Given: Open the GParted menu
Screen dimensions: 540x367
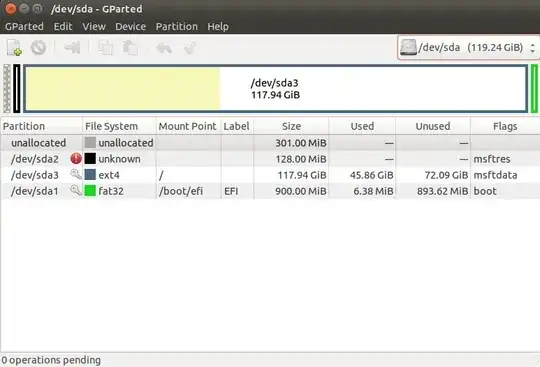Looking at the screenshot, I should (x=24, y=27).
